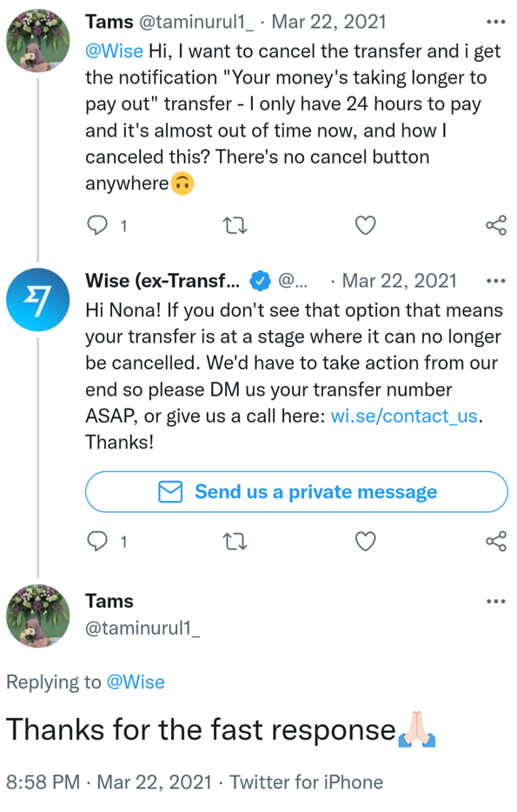Viewport: 517px width, 812px height.
Task: Share Tams' first tweet
Action: 496,225
